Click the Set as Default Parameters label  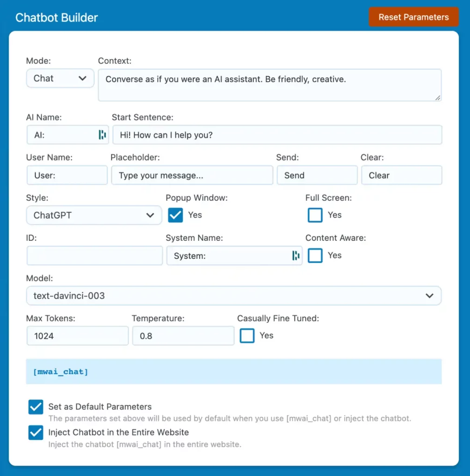pyautogui.click(x=100, y=407)
